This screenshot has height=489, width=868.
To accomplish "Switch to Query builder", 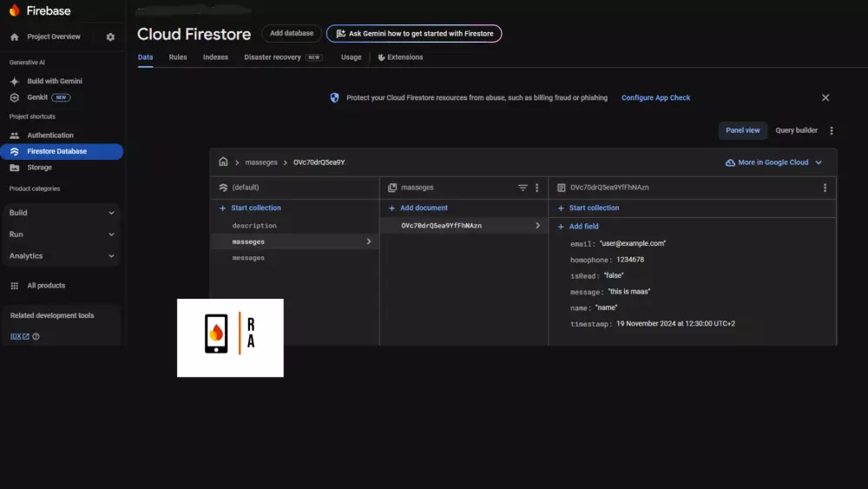I will [x=796, y=130].
